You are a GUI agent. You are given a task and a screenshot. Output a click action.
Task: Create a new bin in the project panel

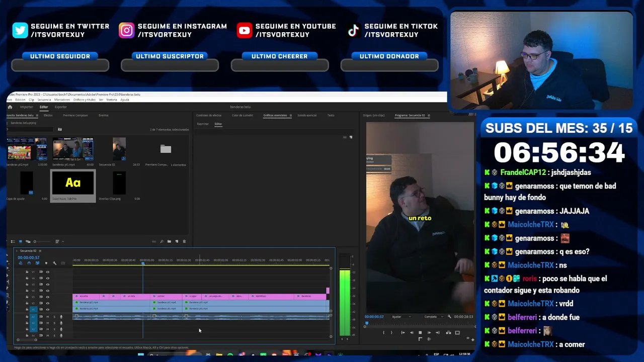click(169, 242)
